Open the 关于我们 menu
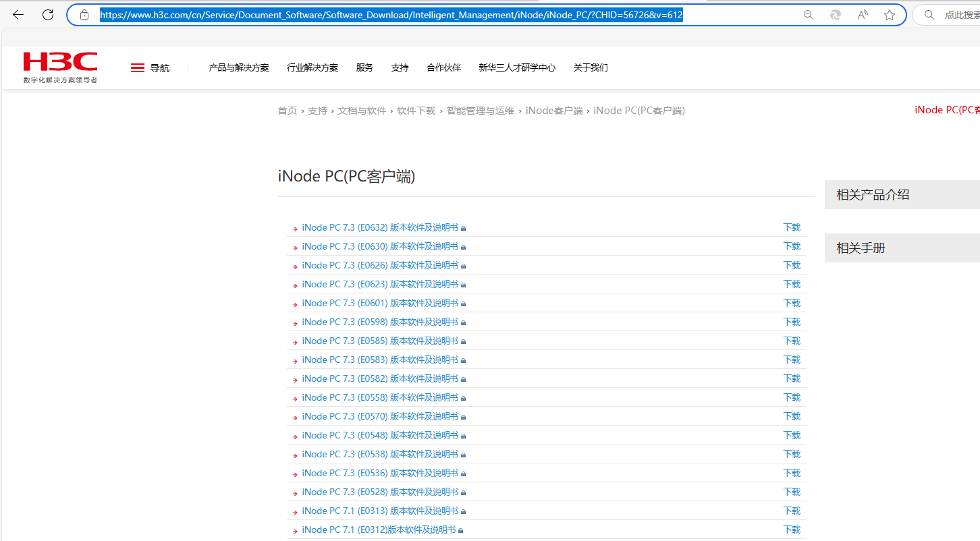Viewport: 980px width, 541px height. pyautogui.click(x=591, y=67)
